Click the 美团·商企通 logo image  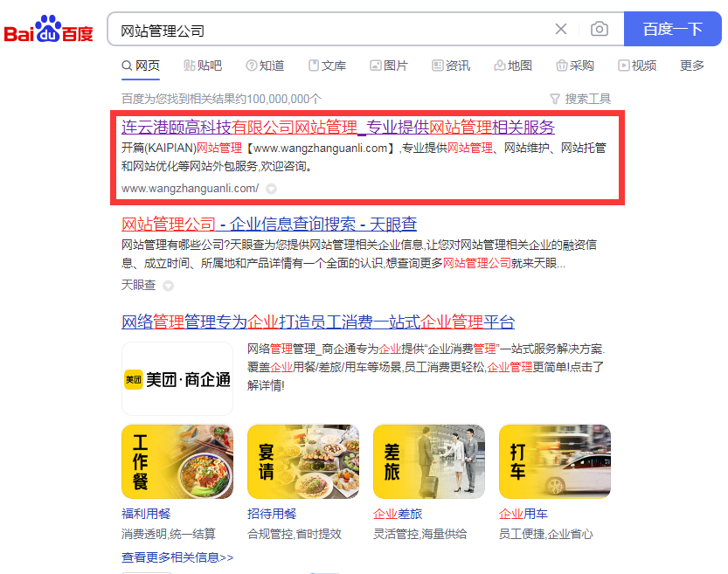tap(177, 378)
